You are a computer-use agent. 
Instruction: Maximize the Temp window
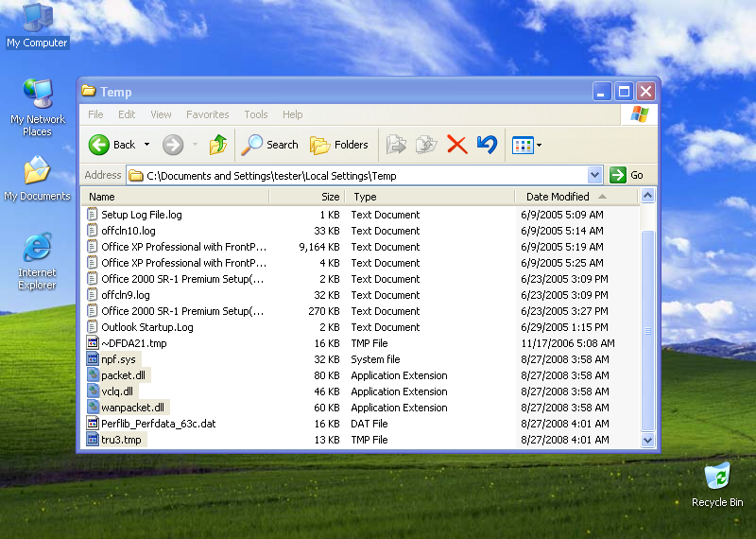[x=624, y=91]
